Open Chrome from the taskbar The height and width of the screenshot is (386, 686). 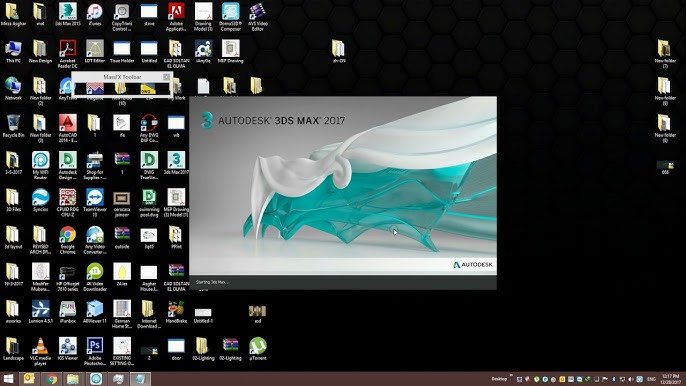coord(52,379)
